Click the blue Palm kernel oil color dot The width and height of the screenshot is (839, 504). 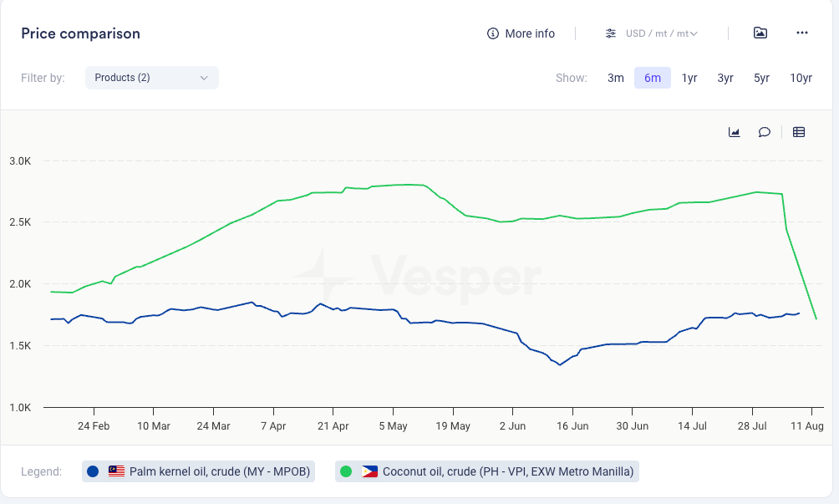94,471
